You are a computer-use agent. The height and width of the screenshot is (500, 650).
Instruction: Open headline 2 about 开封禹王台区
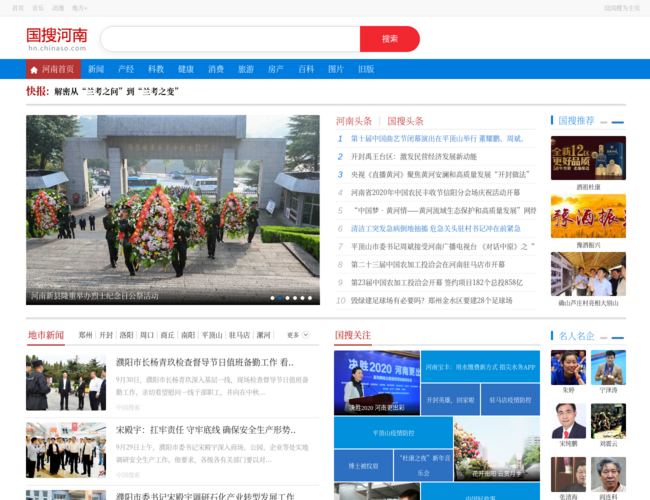414,157
